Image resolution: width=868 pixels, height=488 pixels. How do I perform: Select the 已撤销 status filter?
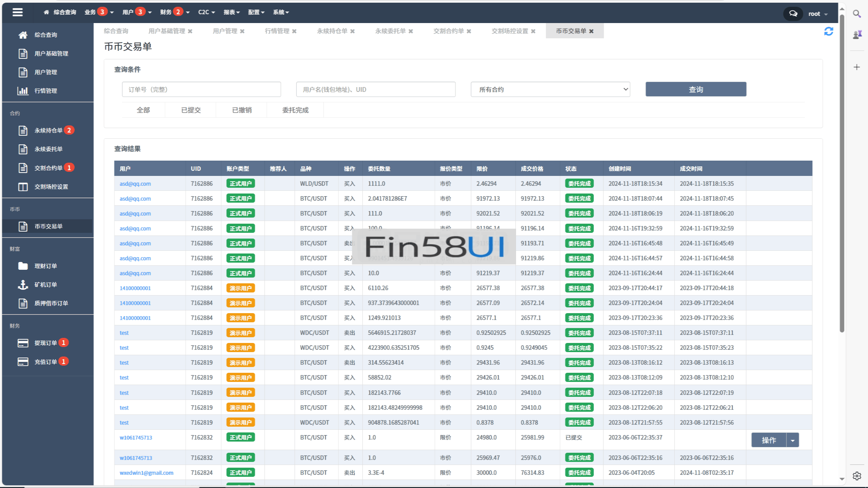[x=242, y=110]
